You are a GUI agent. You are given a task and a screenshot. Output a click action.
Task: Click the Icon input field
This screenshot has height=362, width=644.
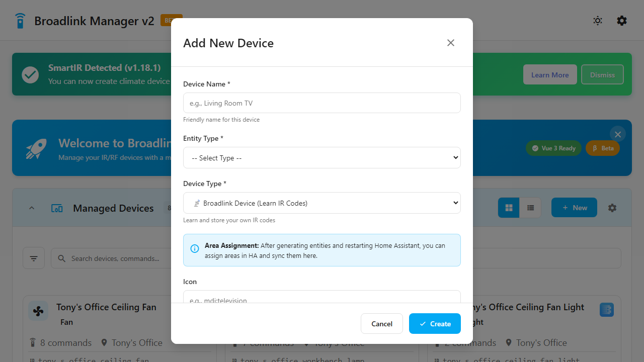[322, 297]
